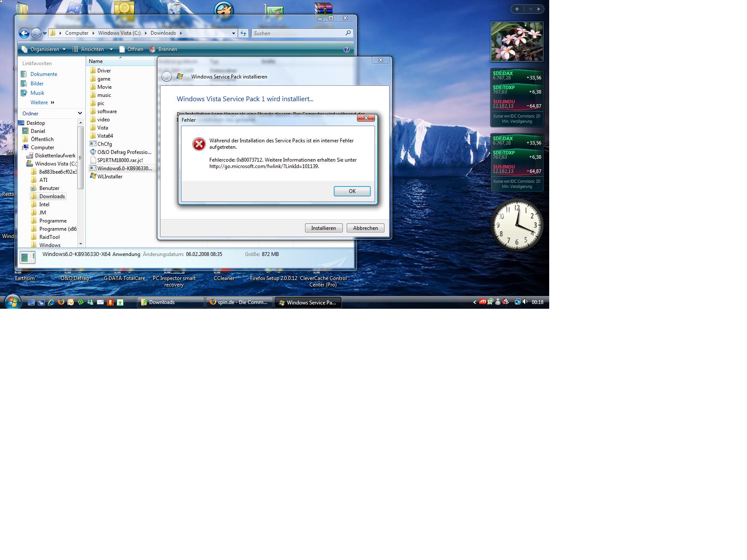Select the software folder
Image resolution: width=747 pixels, height=560 pixels.
tap(107, 111)
